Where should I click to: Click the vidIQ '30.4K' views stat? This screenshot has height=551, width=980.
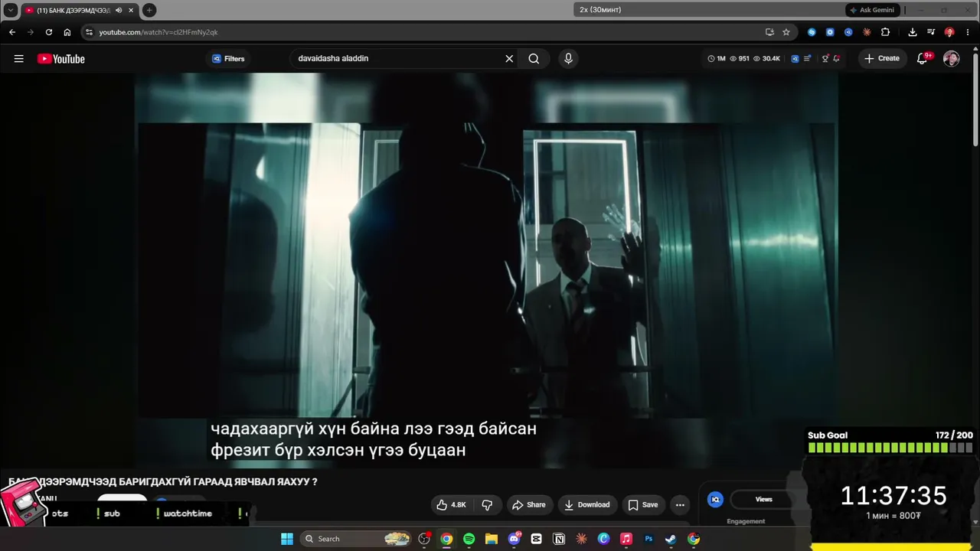tap(766, 59)
